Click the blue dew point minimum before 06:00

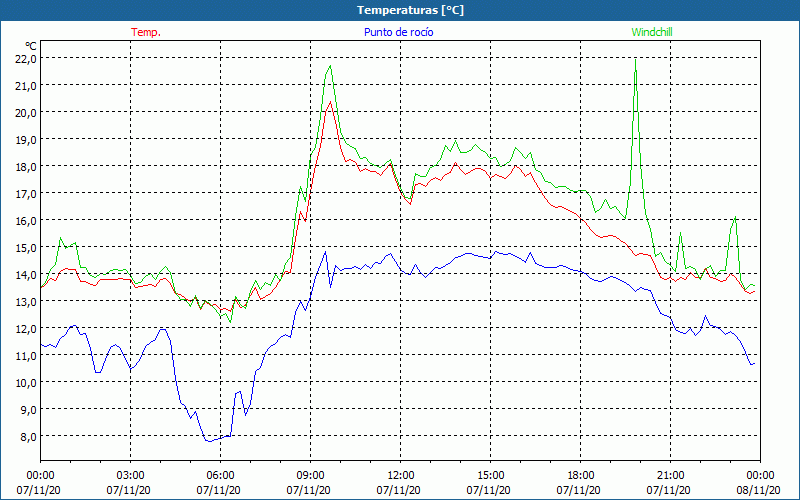click(x=208, y=441)
